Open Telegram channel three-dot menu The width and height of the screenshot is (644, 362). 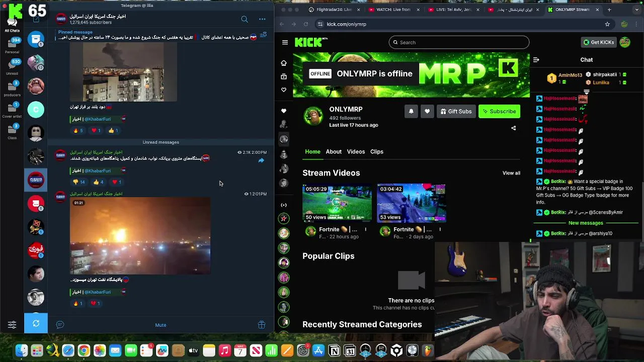tap(262, 19)
